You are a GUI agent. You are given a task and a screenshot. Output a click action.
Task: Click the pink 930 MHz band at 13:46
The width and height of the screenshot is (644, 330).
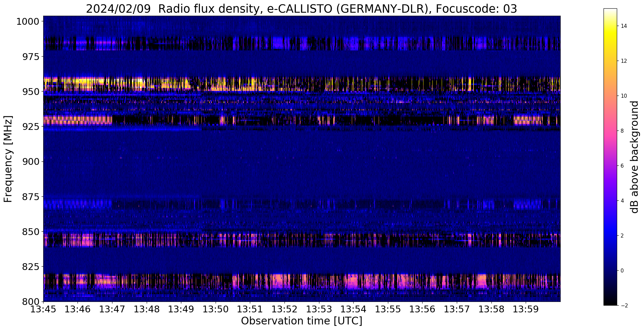(78, 120)
